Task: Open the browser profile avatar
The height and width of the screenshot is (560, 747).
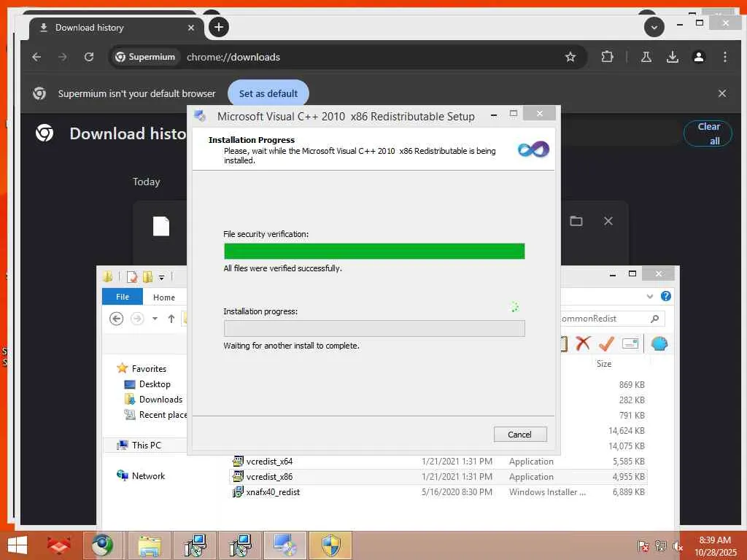Action: click(x=699, y=57)
